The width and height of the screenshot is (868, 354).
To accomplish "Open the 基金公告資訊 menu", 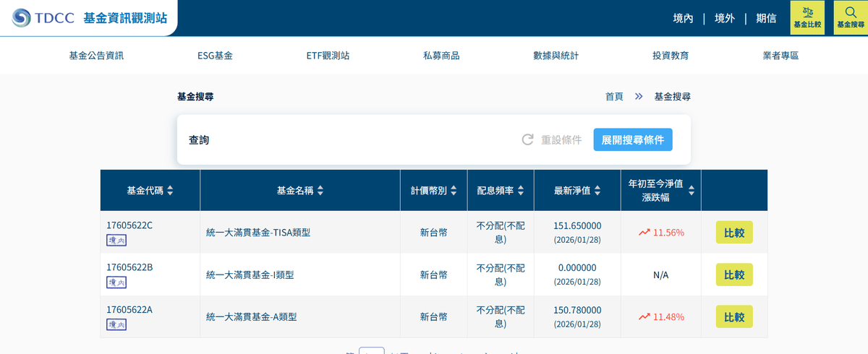I will (x=96, y=56).
